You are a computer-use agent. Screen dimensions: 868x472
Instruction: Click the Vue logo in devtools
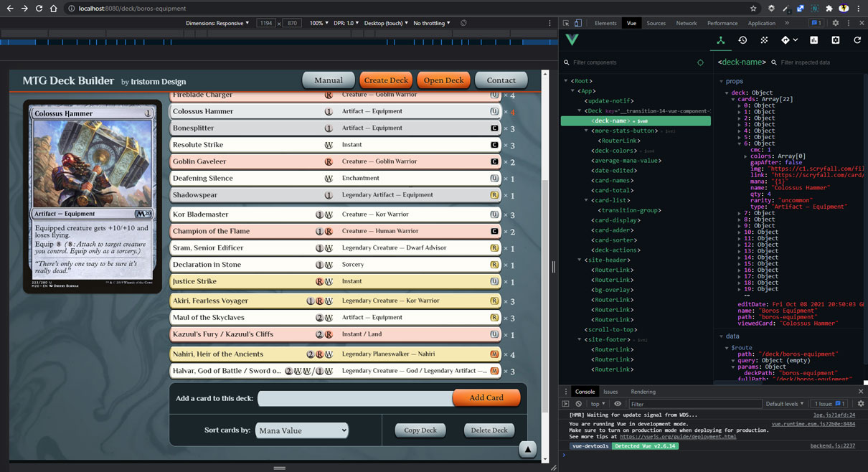tap(572, 40)
